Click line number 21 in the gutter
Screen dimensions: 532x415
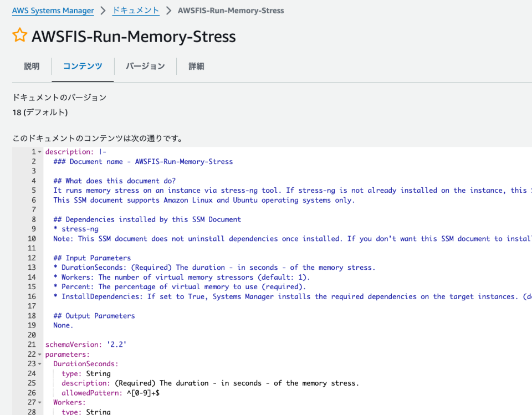click(32, 344)
